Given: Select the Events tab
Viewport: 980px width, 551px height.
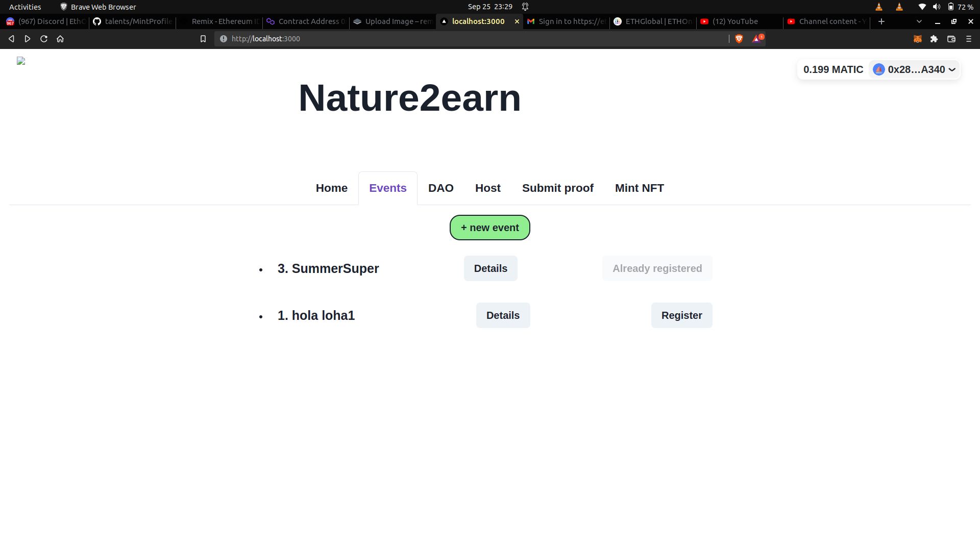Looking at the screenshot, I should tap(388, 188).
